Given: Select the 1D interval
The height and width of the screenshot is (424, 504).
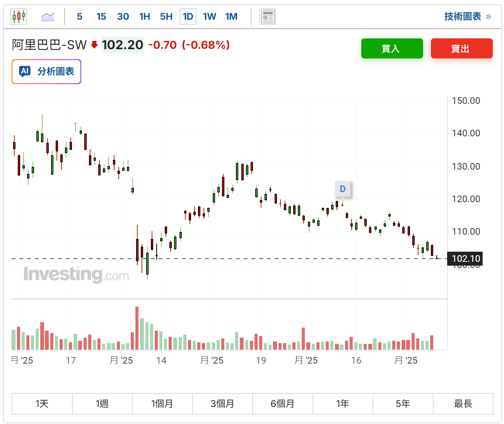Looking at the screenshot, I should click(188, 17).
